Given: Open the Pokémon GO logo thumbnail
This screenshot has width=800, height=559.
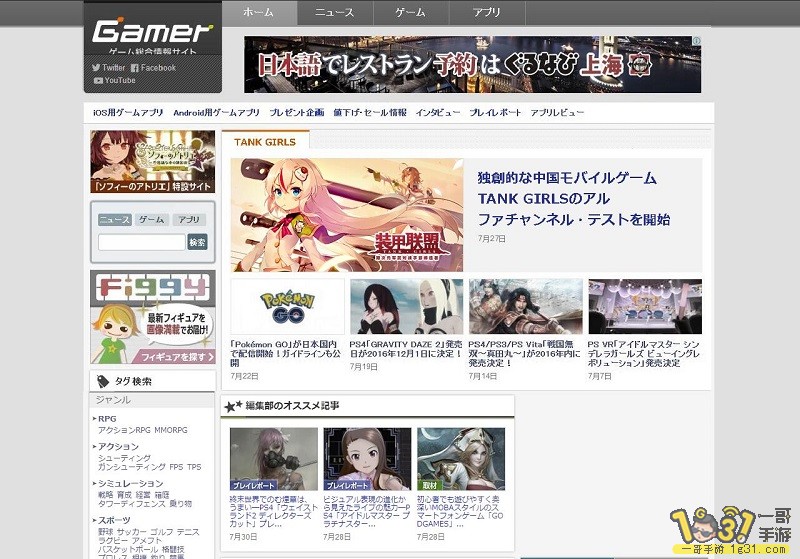Looking at the screenshot, I should [287, 307].
